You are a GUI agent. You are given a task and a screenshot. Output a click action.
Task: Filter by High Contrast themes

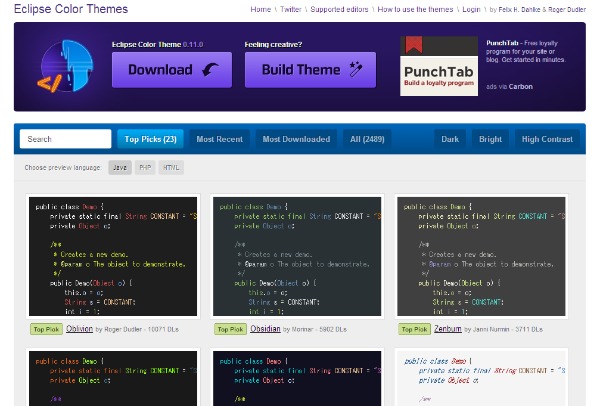click(547, 139)
